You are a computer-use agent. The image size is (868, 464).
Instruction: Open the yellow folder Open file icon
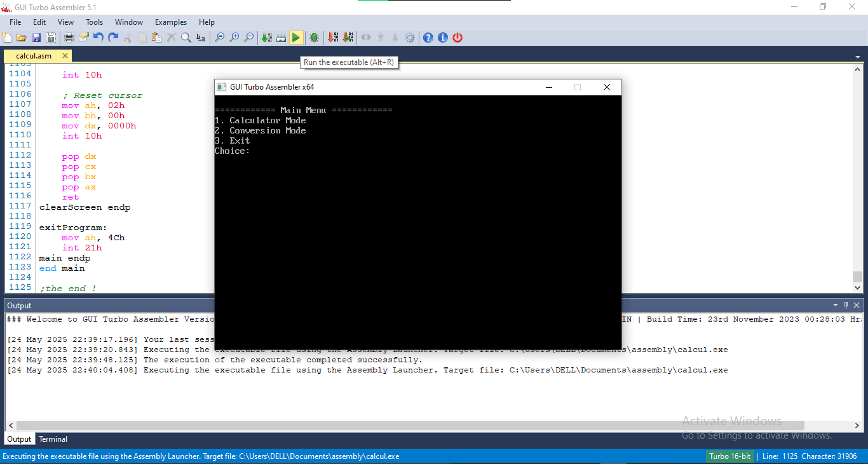coord(21,38)
